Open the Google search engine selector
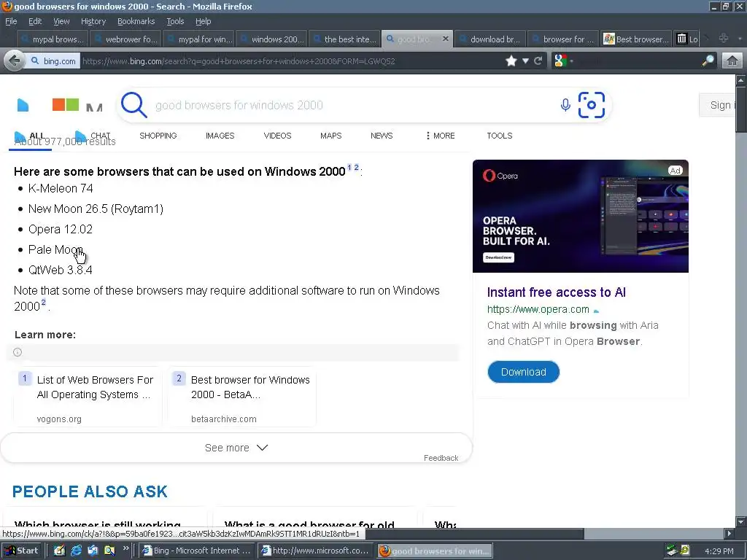747x560 pixels. [x=564, y=61]
